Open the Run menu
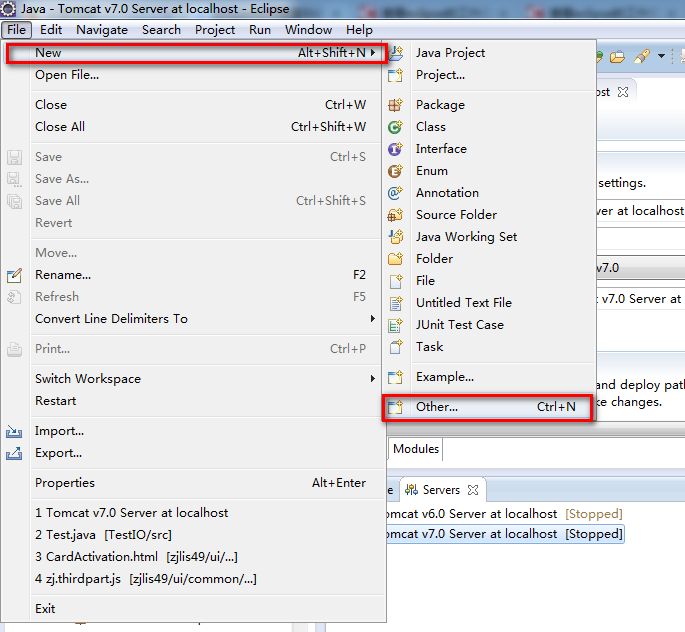Viewport: 685px width, 632px height. tap(260, 30)
